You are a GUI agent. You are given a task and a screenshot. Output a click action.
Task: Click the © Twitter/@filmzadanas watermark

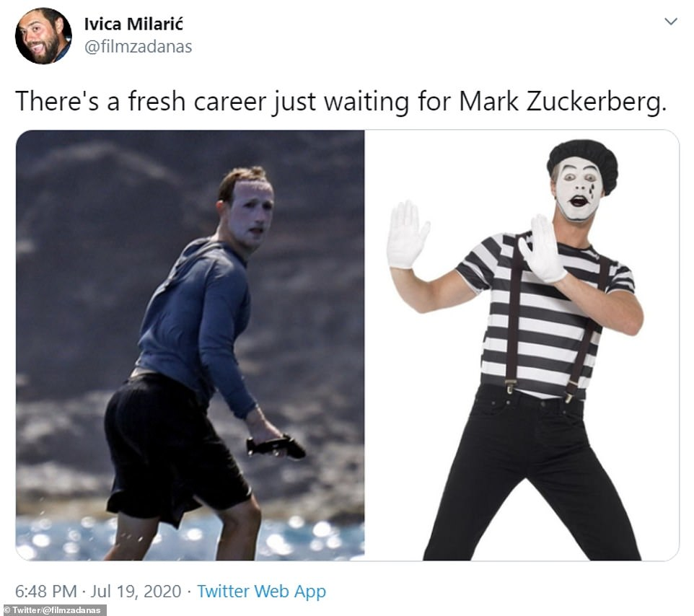pos(53,610)
